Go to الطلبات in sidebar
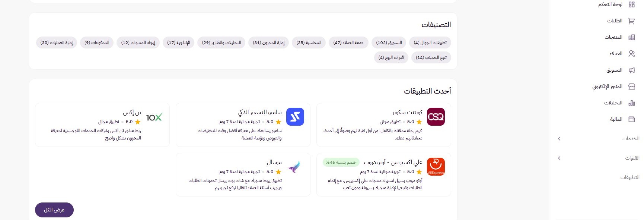Screen dimensions: 644x220 [x=615, y=21]
